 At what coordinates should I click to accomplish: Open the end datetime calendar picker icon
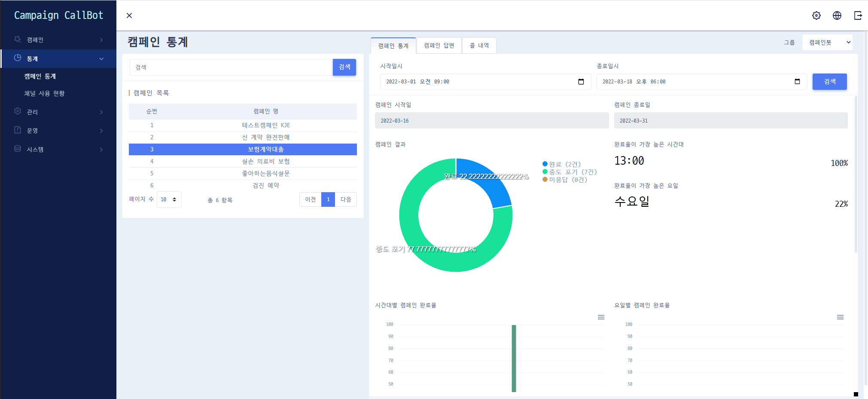[797, 82]
